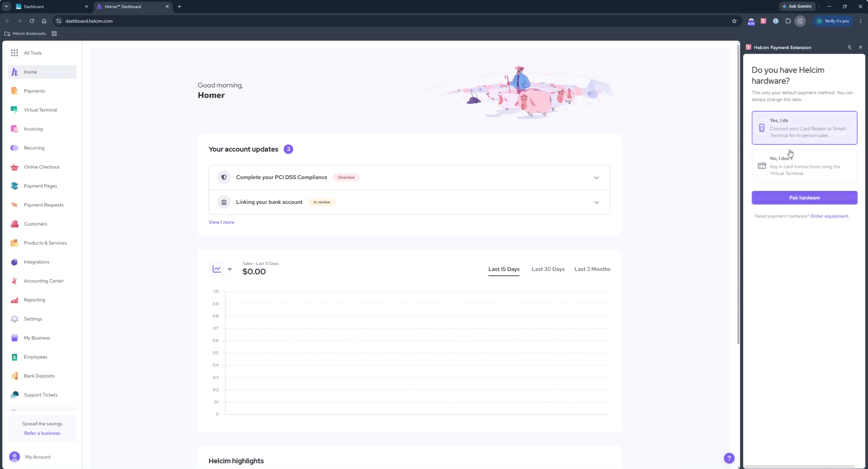
Task: Switch to the Last 30 Days tab
Action: 548,269
